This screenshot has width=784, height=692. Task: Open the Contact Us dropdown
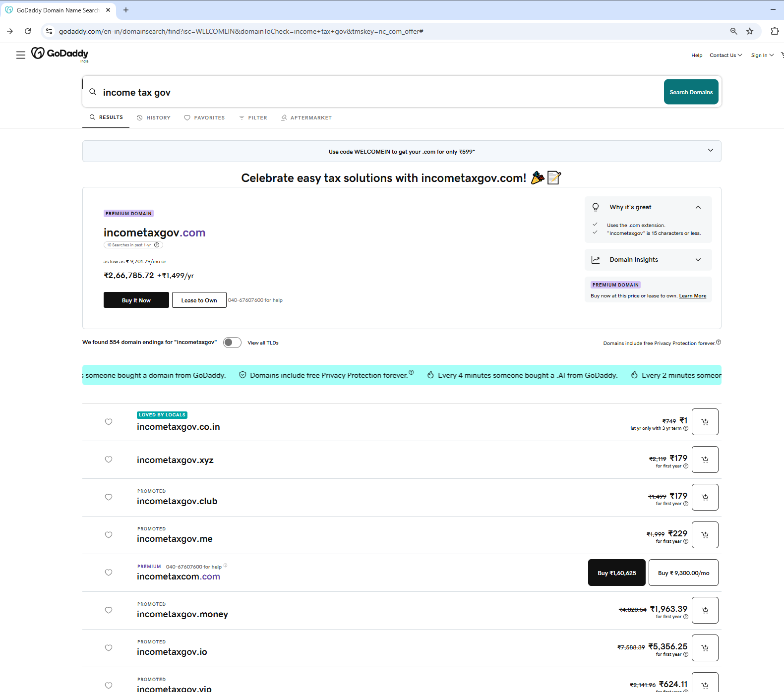click(x=725, y=56)
